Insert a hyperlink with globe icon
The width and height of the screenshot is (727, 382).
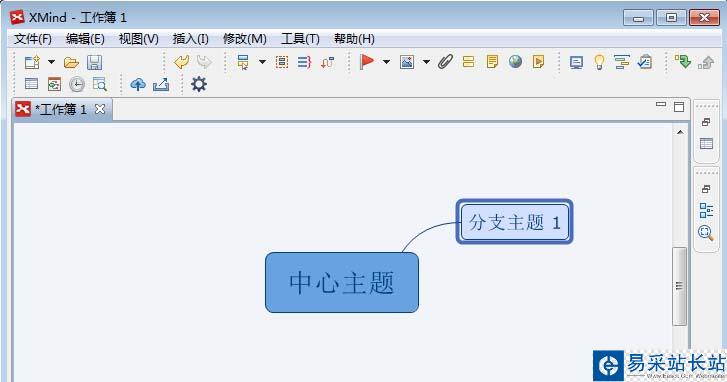click(x=515, y=61)
